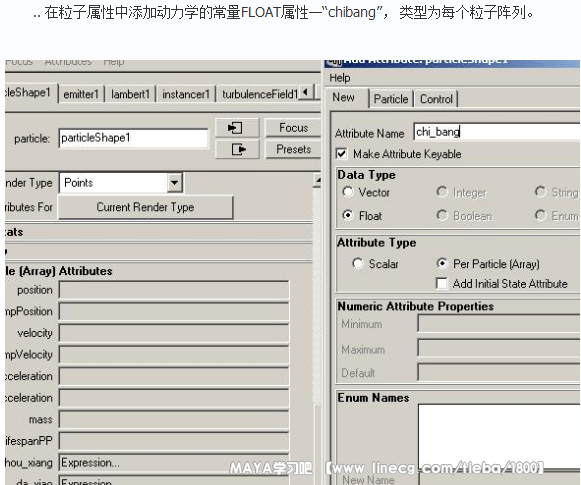Switch to the Particle tab
Viewport: 581px width, 485px height.
tap(391, 99)
